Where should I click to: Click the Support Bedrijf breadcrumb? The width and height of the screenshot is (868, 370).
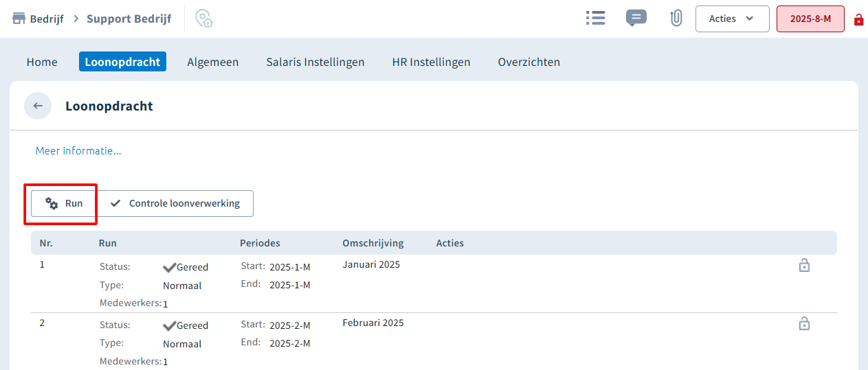[x=129, y=19]
